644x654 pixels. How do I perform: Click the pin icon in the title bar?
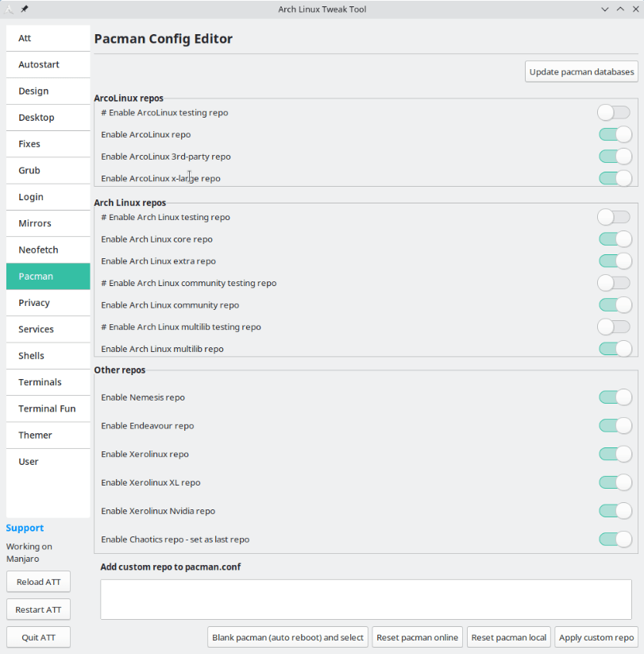tap(25, 9)
